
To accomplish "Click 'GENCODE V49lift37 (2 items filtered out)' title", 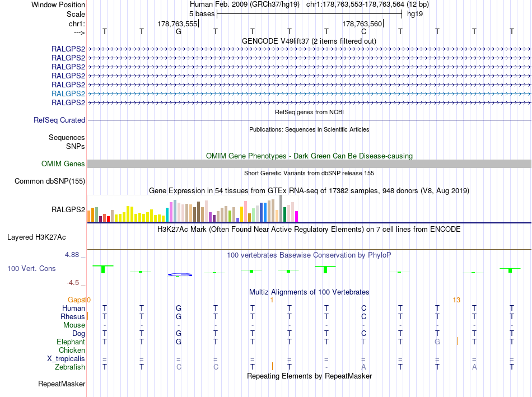I will (x=309, y=41).
